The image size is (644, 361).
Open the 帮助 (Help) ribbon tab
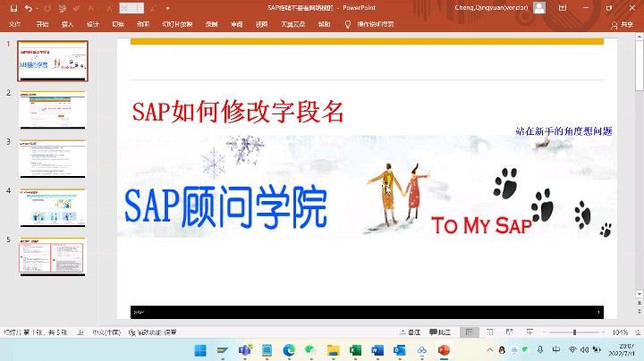(324, 24)
